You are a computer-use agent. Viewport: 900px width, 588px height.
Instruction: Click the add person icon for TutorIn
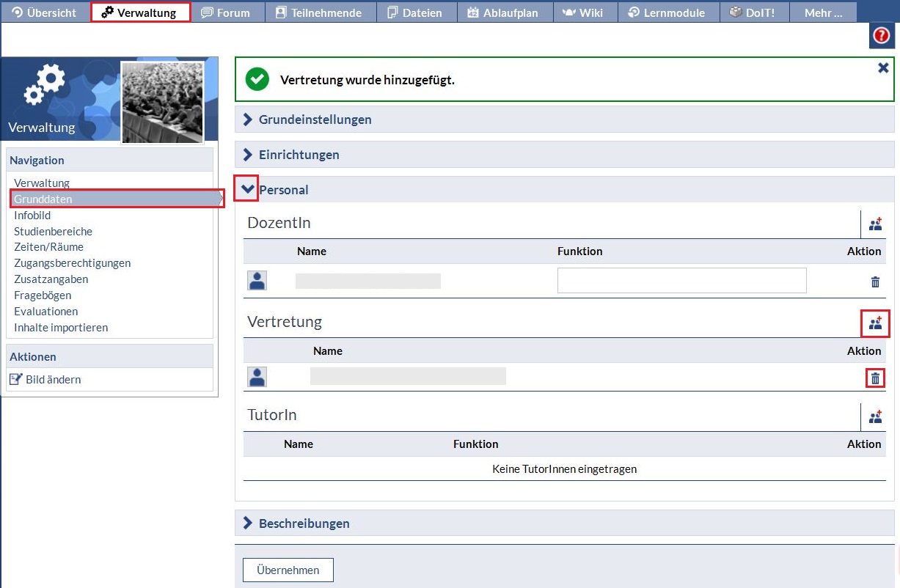[875, 416]
